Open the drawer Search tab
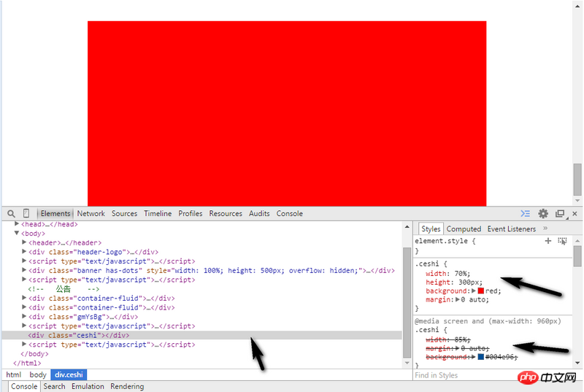 [x=54, y=386]
